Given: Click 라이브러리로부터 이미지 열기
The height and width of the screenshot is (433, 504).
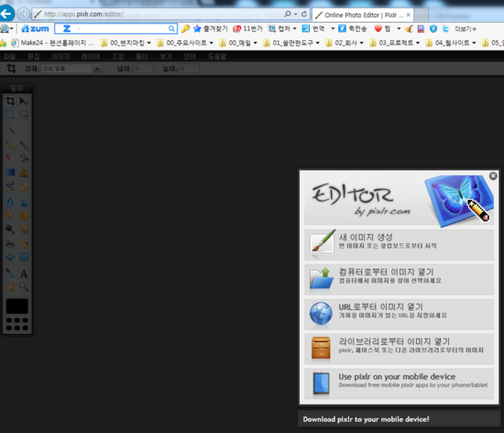Looking at the screenshot, I should click(x=399, y=349).
